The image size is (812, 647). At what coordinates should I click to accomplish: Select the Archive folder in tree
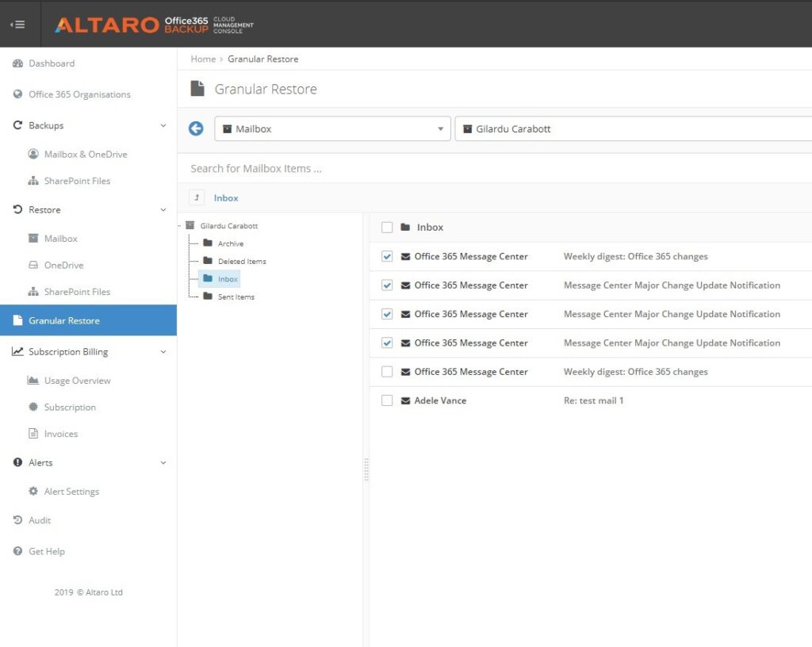231,243
